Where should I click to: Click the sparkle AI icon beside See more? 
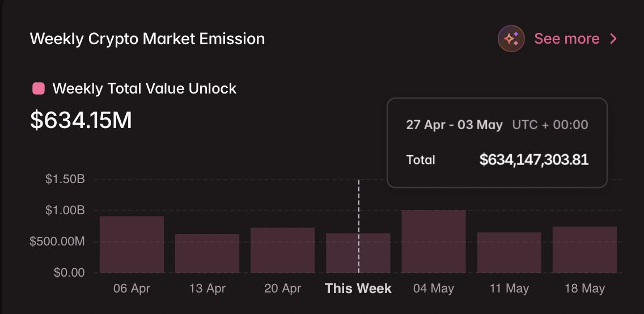click(x=511, y=39)
